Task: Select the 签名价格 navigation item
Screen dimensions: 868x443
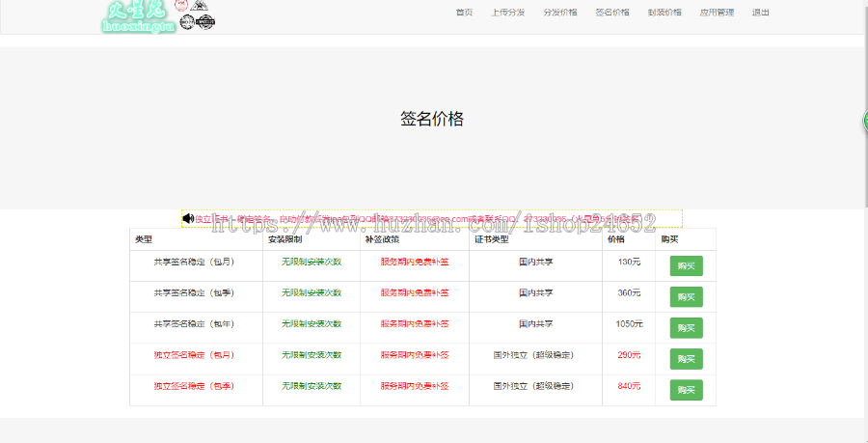Action: [x=612, y=13]
